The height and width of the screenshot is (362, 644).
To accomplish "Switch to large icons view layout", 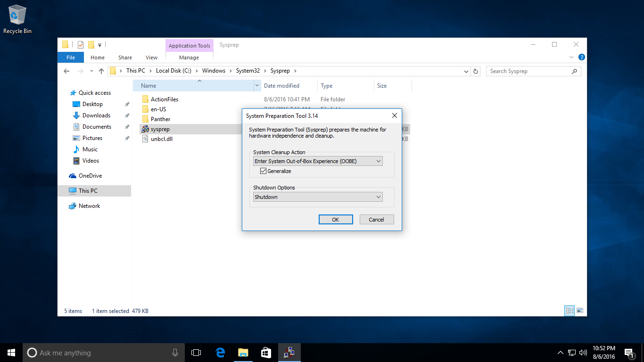I will point(580,311).
